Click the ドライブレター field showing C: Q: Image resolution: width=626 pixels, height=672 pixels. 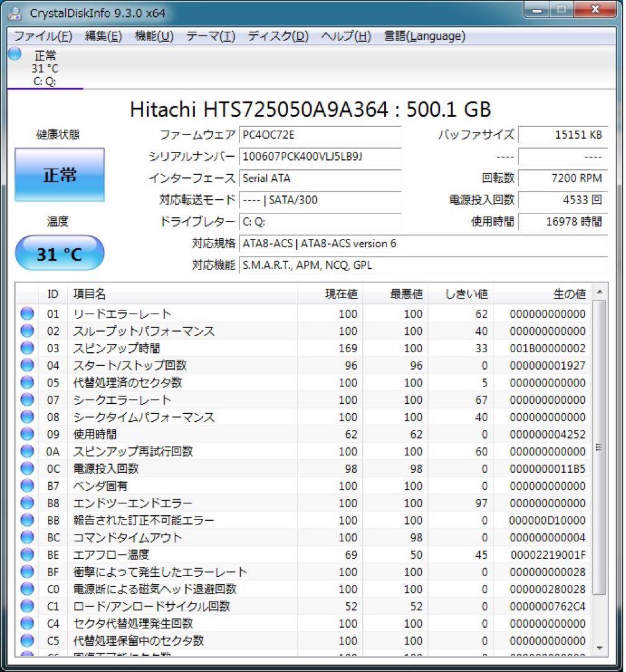click(x=321, y=222)
